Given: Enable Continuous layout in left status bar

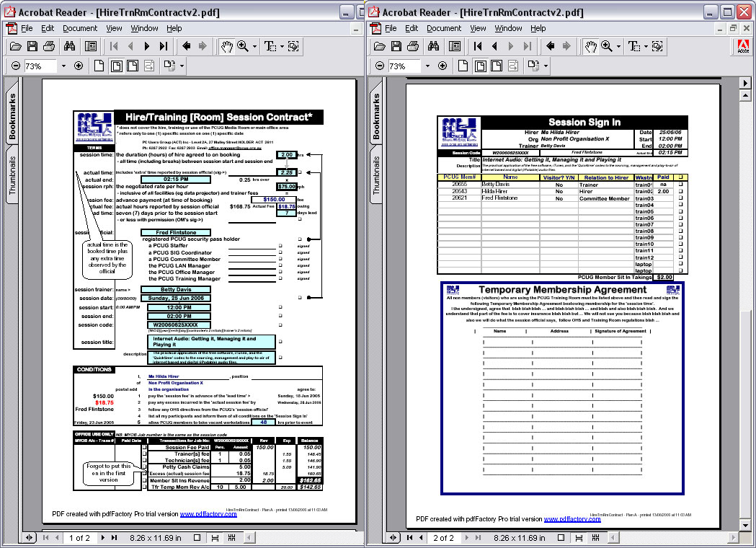Looking at the screenshot, I should [x=215, y=537].
